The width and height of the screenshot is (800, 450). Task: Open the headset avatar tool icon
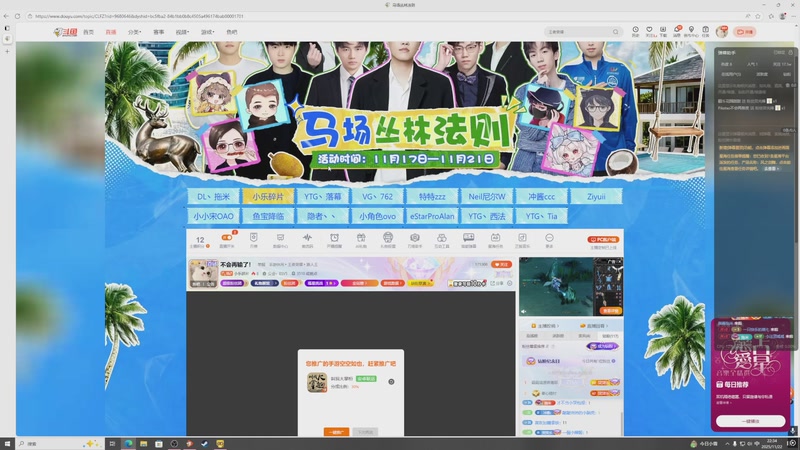(x=388, y=237)
